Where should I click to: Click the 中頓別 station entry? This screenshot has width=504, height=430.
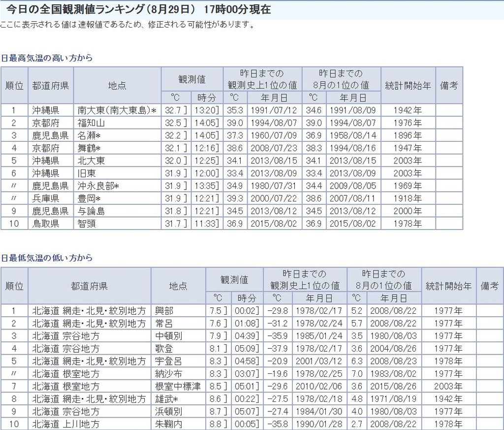tap(168, 336)
